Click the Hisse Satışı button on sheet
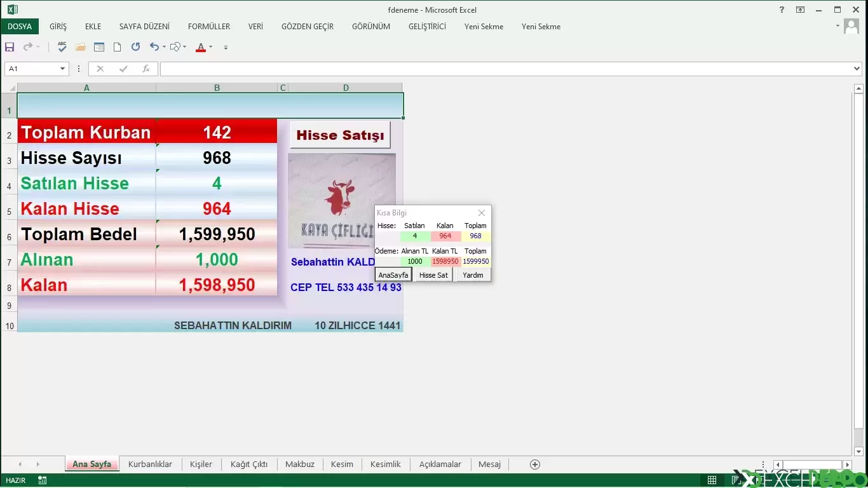868x488 pixels. point(340,135)
